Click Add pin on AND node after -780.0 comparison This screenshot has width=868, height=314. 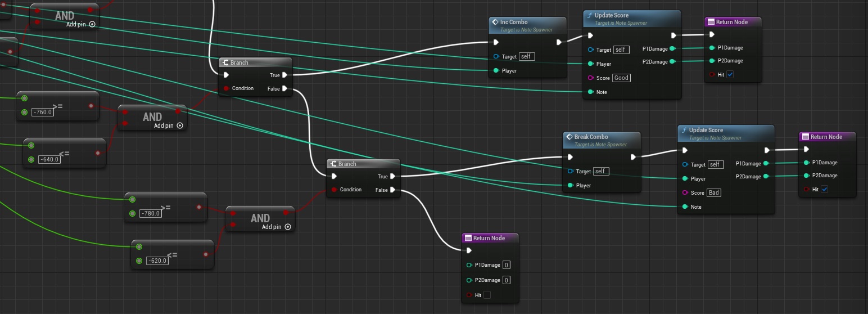pos(288,227)
